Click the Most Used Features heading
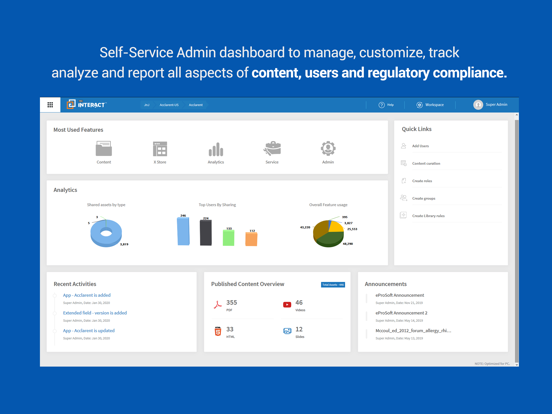Viewport: 552px width, 414px height. (x=78, y=130)
